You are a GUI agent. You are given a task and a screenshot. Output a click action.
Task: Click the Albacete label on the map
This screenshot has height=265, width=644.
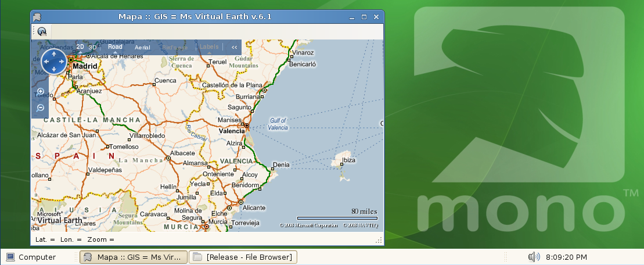(x=182, y=153)
